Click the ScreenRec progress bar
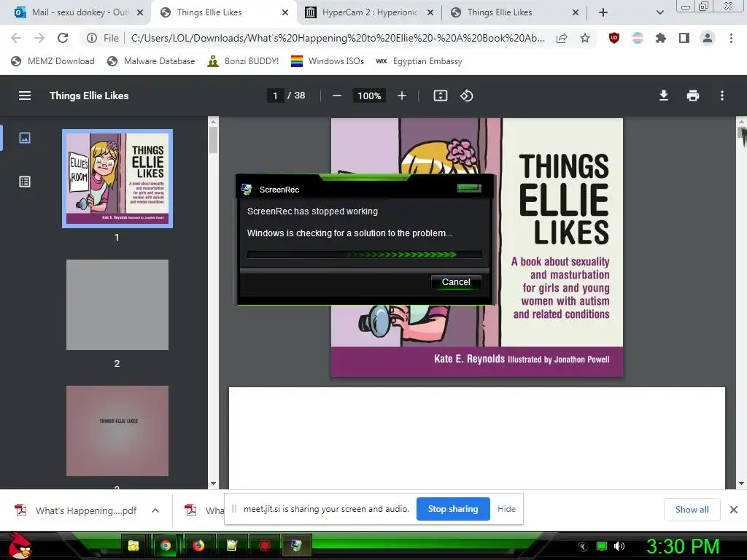 (365, 254)
